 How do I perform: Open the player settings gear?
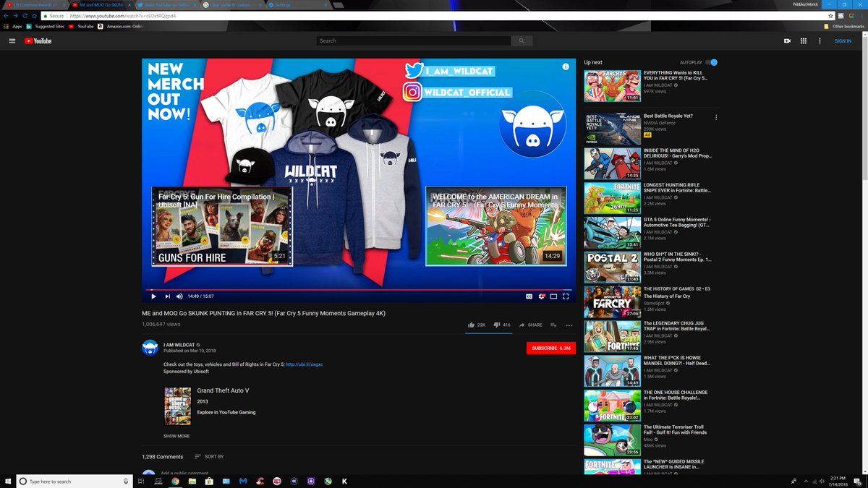click(x=541, y=296)
